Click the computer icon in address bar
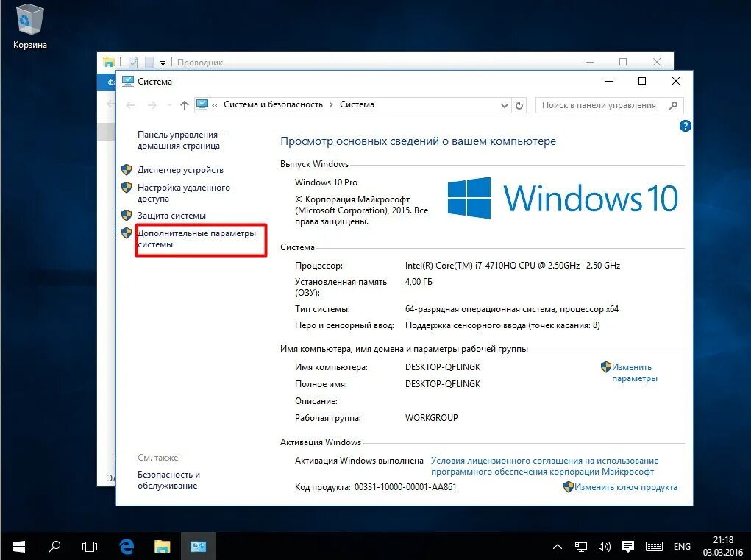This screenshot has width=751, height=560. point(202,104)
